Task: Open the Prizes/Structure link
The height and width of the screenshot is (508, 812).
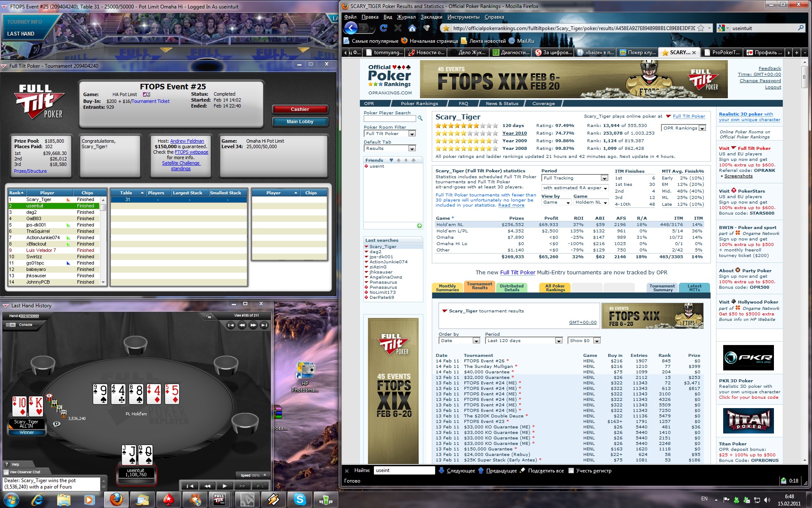Action: point(30,171)
